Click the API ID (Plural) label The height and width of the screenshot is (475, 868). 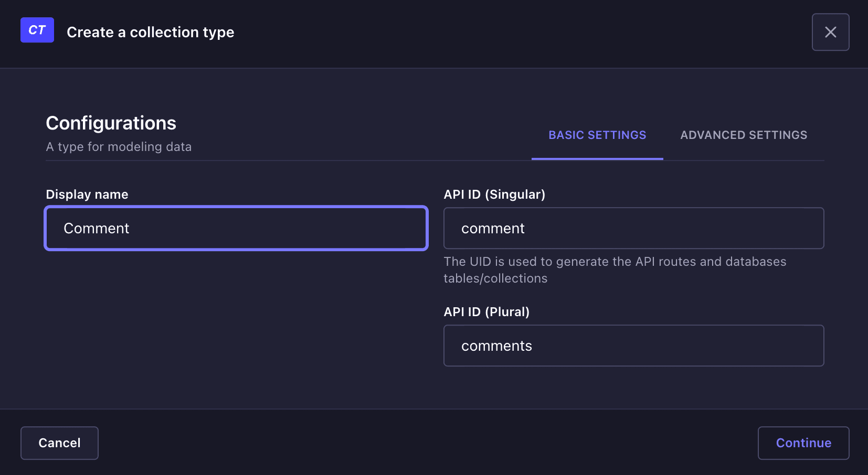click(x=486, y=312)
